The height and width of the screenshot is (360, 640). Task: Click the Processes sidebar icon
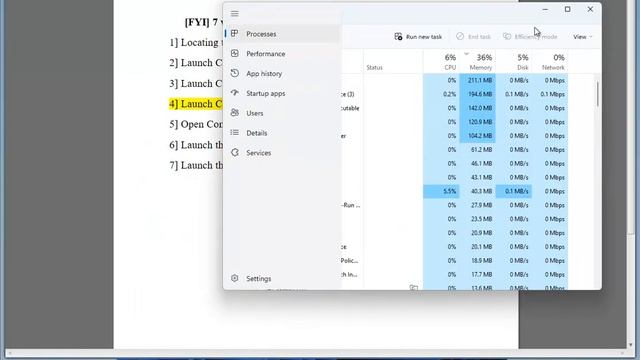tap(234, 33)
